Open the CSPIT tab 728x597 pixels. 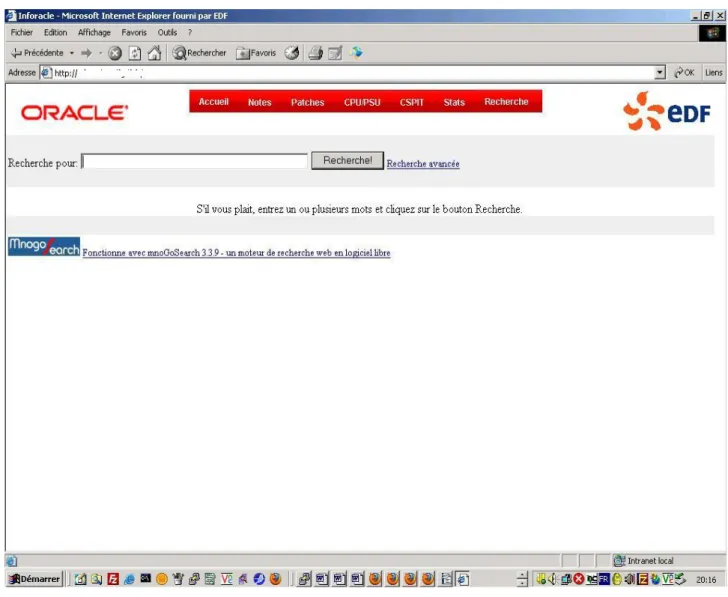point(412,102)
